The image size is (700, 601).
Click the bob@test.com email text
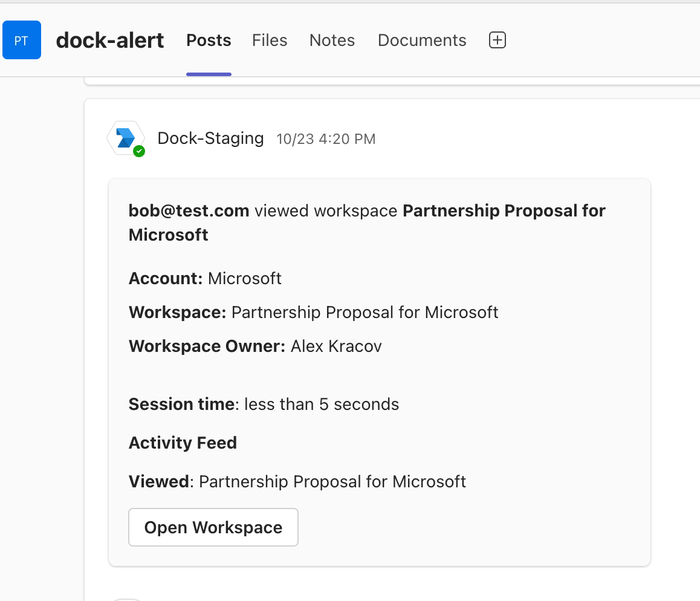[189, 211]
